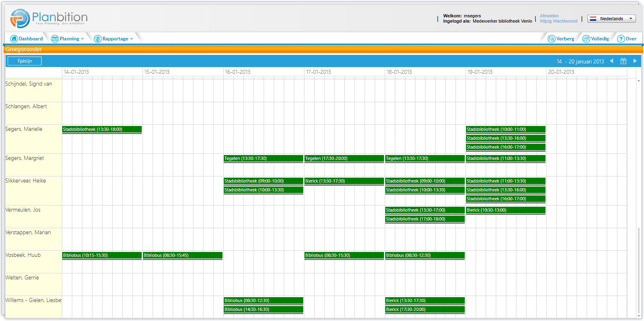Screen dimensions: 644x321
Task: Select the 15-01-2013 date column header
Action: [x=183, y=72]
